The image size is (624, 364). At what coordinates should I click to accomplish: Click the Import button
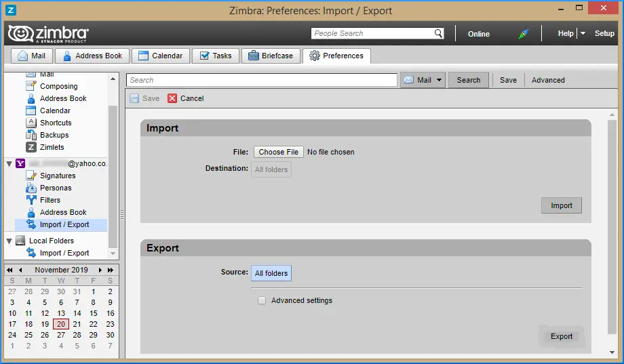point(561,205)
